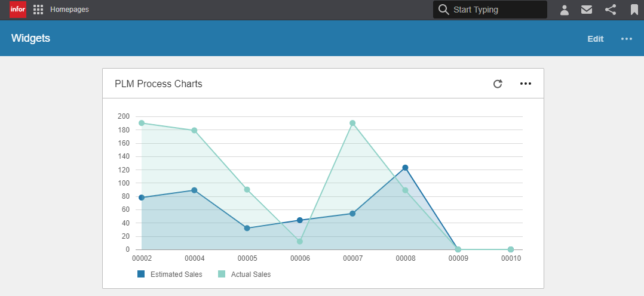This screenshot has width=644, height=296.
Task: Open the user profile icon
Action: [564, 10]
